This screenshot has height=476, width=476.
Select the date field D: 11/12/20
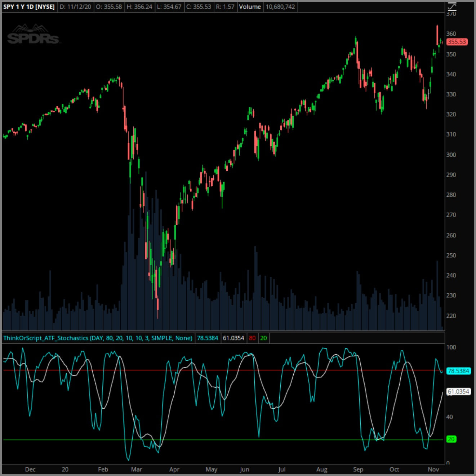75,7
